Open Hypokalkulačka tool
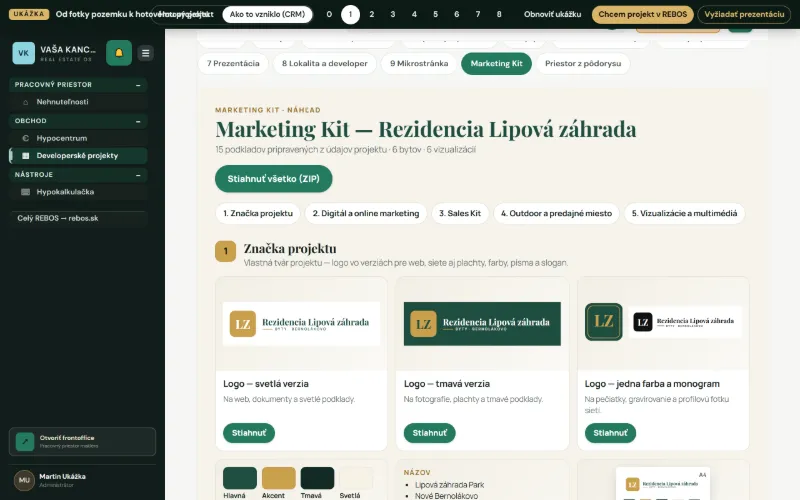Screen dimensions: 800x500 (x=78, y=192)
